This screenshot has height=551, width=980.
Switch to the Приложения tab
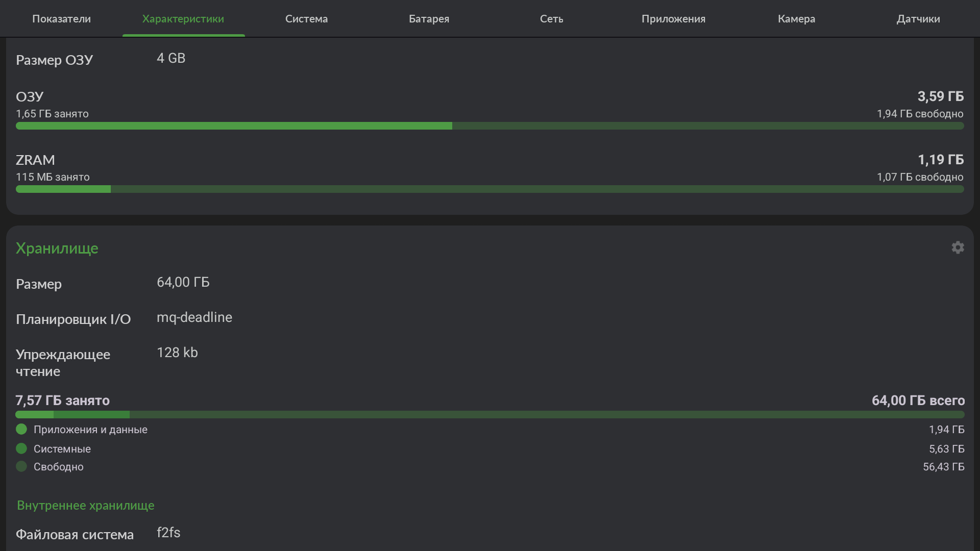pos(673,19)
